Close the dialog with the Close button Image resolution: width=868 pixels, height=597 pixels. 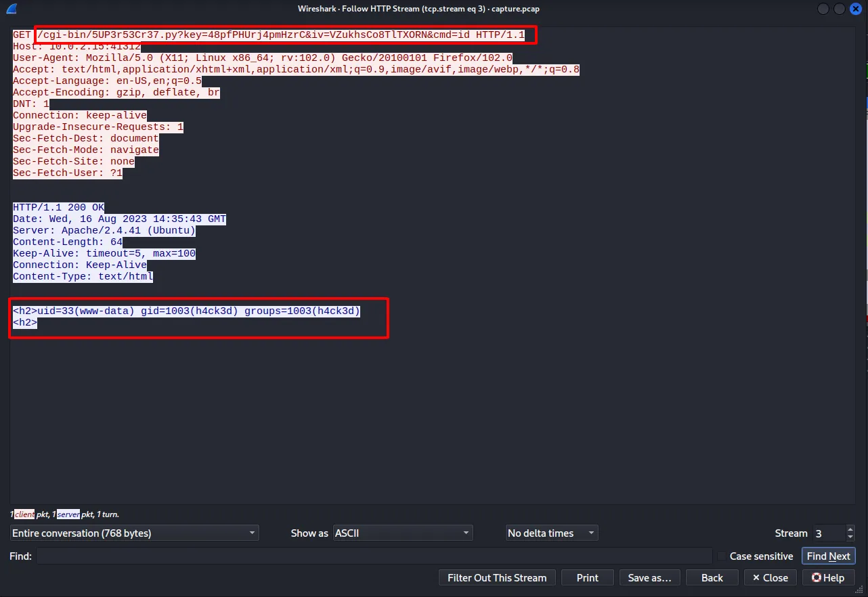770,577
